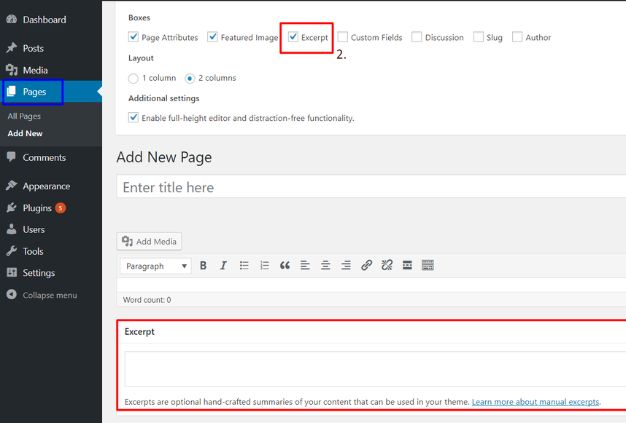Toggle the Excerpt checkbox

[293, 37]
